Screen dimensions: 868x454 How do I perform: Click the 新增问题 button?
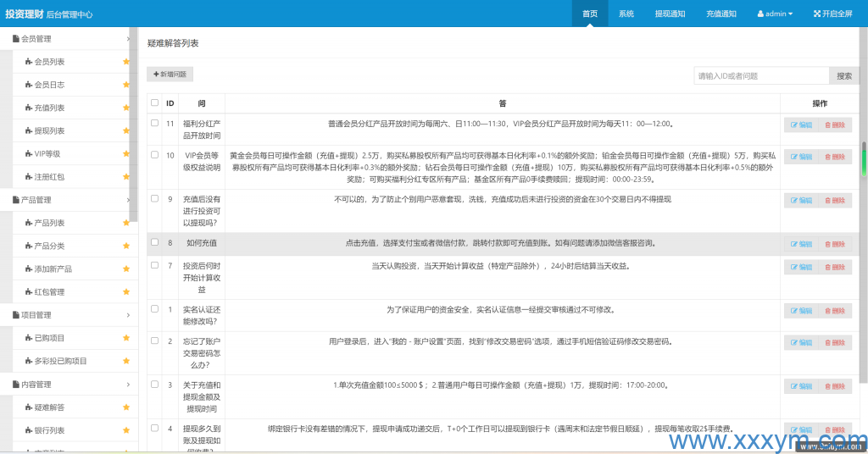click(170, 75)
